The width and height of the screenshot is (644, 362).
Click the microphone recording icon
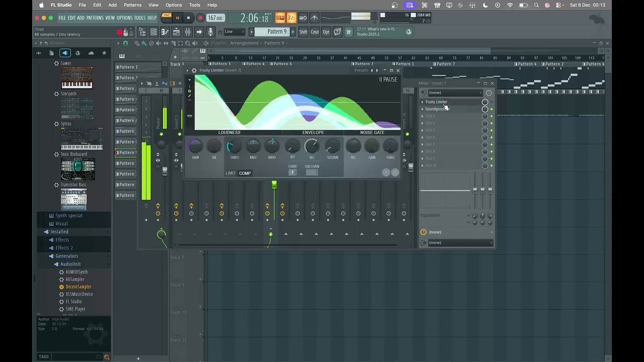pos(210,32)
